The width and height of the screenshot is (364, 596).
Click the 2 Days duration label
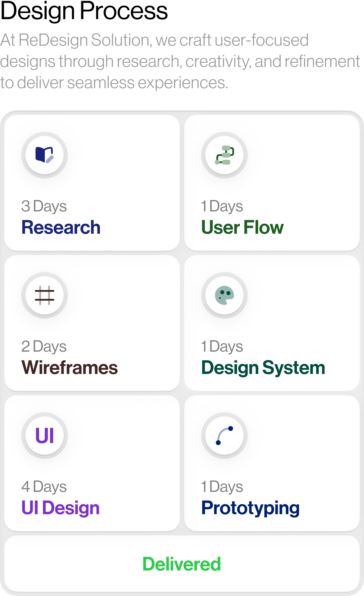click(x=44, y=347)
